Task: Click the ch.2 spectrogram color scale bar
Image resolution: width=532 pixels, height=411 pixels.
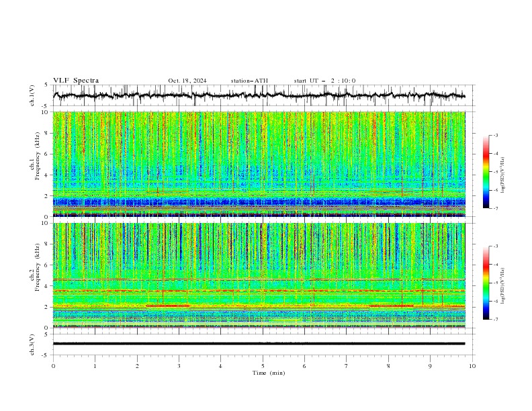Action: coord(486,283)
